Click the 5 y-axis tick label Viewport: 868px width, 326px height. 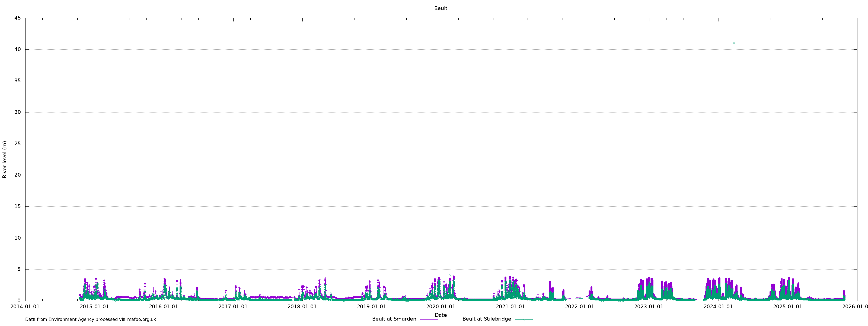tap(19, 269)
